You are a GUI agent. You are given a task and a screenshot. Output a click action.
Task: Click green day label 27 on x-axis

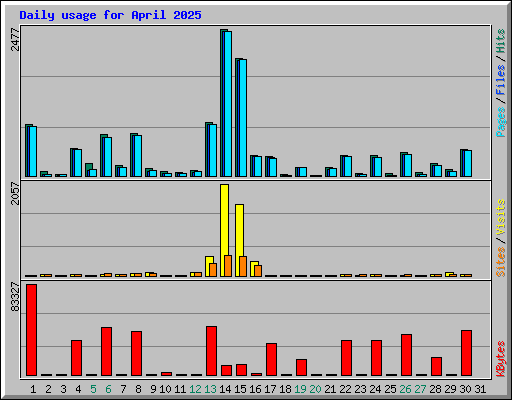[420, 389]
